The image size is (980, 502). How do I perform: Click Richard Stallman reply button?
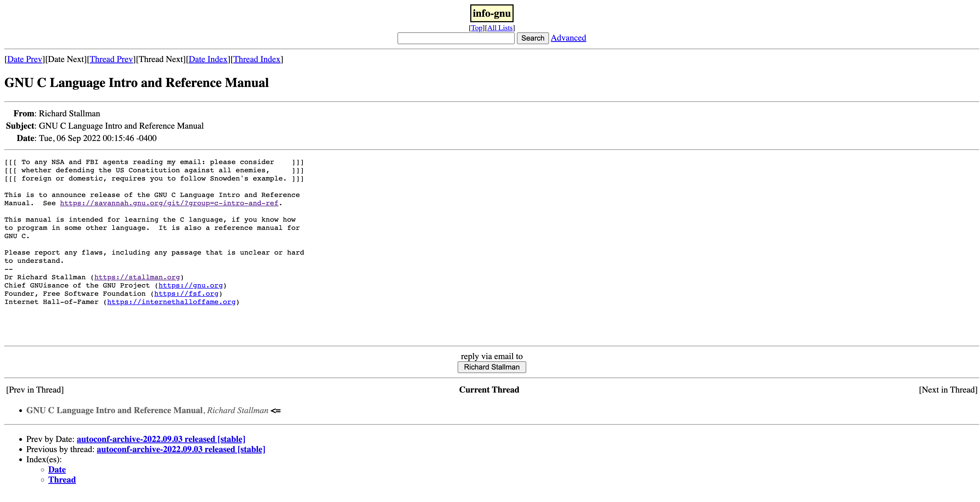pyautogui.click(x=492, y=367)
